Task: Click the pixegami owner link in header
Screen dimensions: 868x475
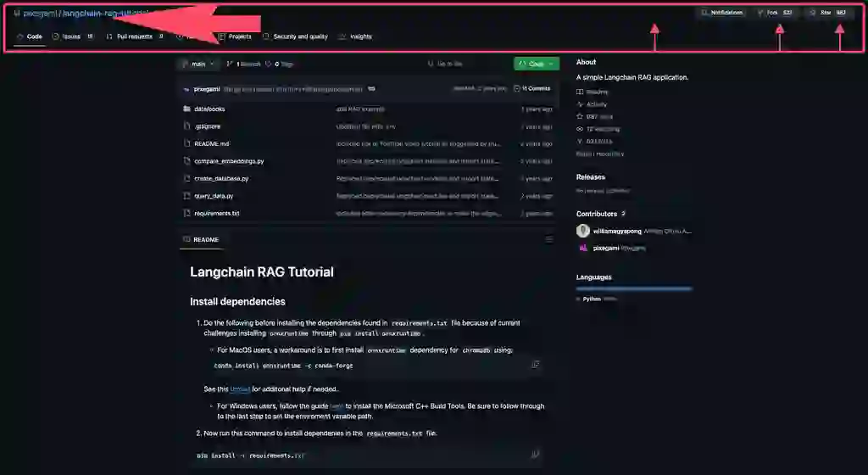Action: point(40,14)
